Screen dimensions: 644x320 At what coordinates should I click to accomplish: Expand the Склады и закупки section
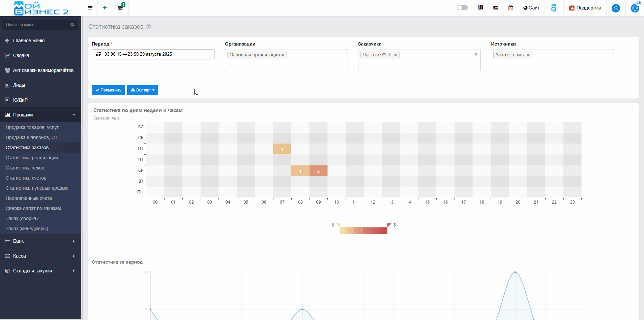click(x=40, y=271)
